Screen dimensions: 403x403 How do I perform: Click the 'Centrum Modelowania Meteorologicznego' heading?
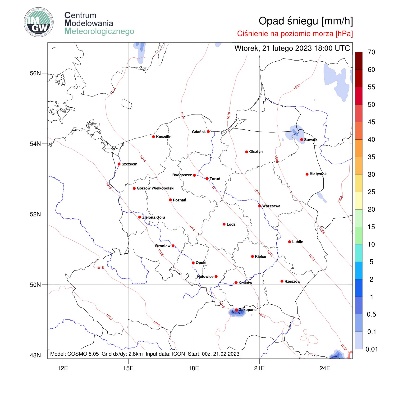[x=99, y=23]
